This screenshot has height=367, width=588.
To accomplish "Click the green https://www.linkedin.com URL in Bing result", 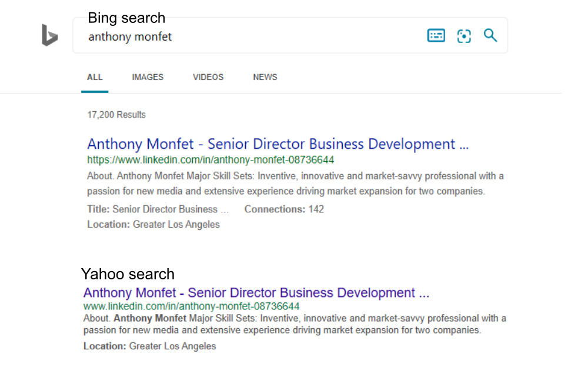I will pyautogui.click(x=211, y=160).
